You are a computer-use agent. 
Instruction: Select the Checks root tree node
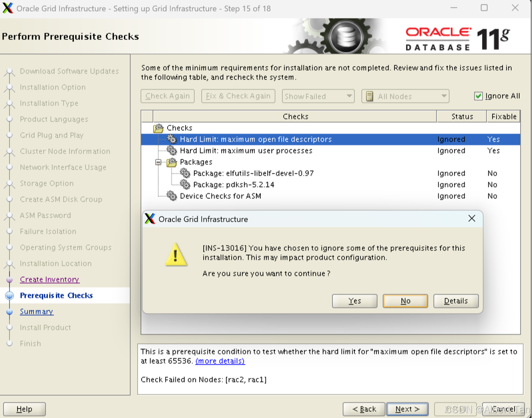(179, 128)
